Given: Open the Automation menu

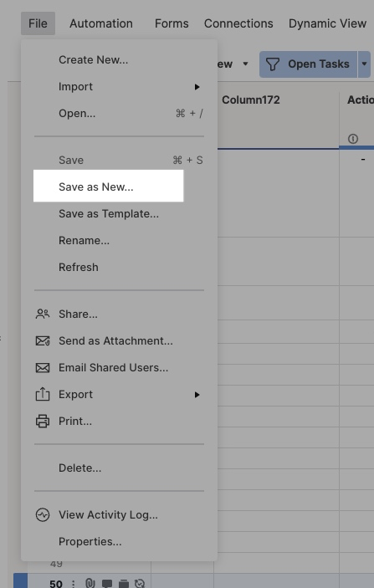Looking at the screenshot, I should pos(101,23).
